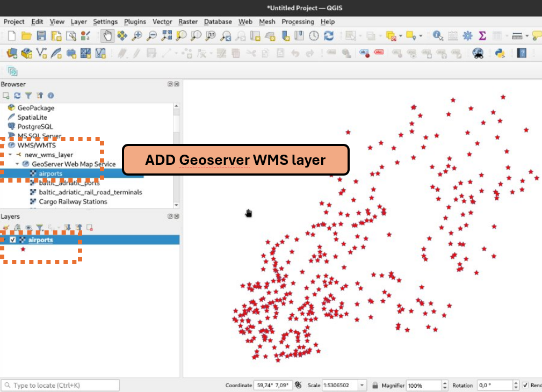This screenshot has width=542, height=392.
Task: Increase the Magnifier value stepper
Action: pos(445,383)
